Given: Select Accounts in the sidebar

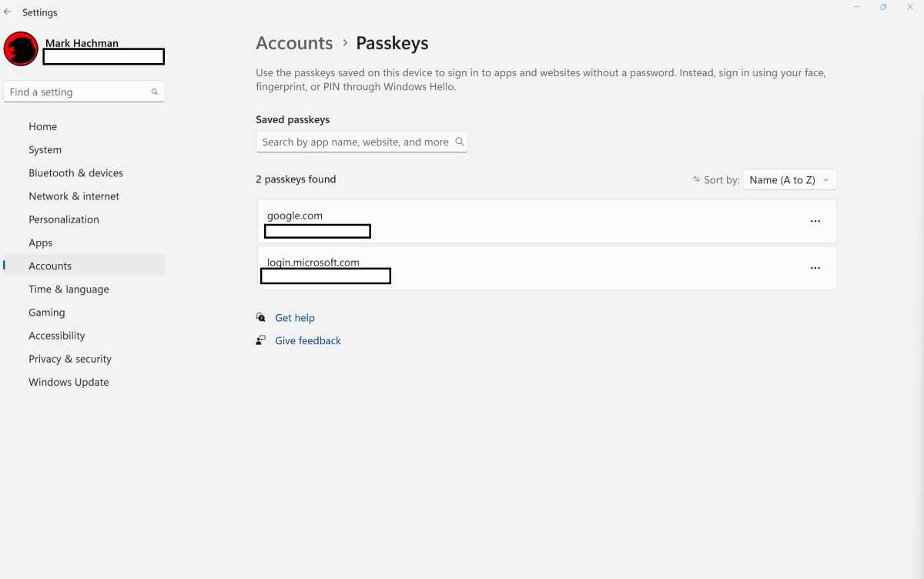Looking at the screenshot, I should coord(50,266).
